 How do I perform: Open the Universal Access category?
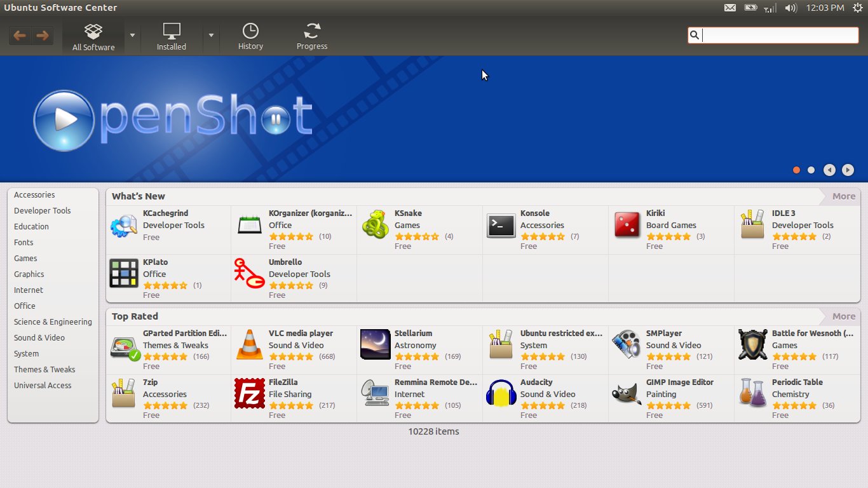43,386
